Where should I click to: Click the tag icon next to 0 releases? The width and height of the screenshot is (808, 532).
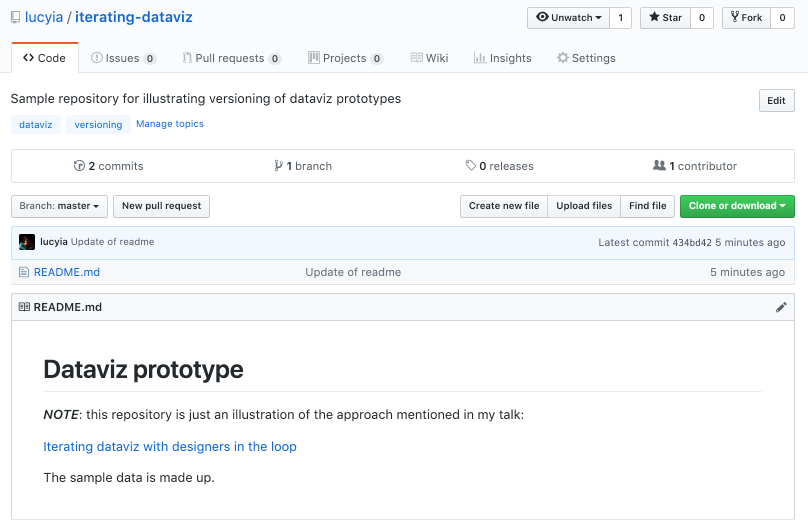470,165
